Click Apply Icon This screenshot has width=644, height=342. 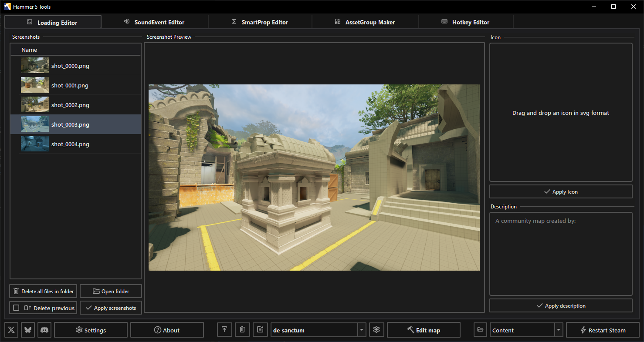(x=561, y=191)
